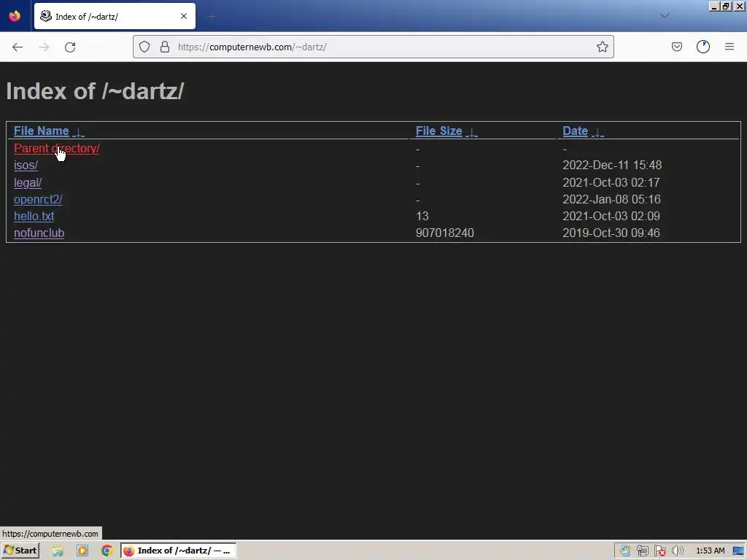Image resolution: width=747 pixels, height=560 pixels.
Task: Select the 2022-Jan-08 05:16 date
Action: pyautogui.click(x=612, y=200)
